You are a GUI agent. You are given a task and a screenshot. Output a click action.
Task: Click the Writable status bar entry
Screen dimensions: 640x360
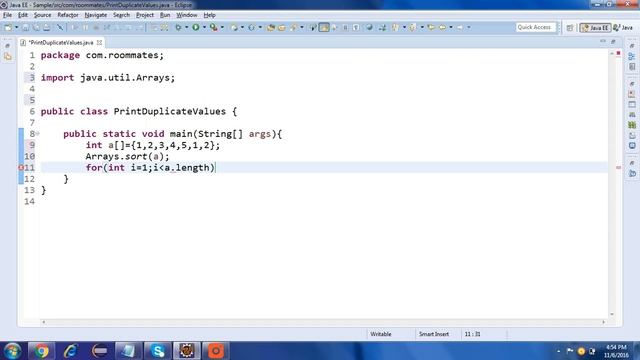(x=380, y=334)
